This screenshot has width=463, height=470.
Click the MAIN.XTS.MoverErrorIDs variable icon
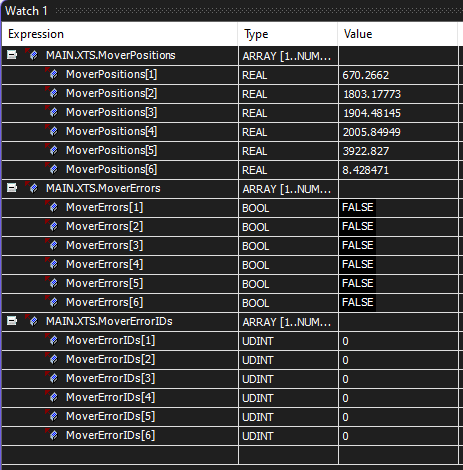pyautogui.click(x=32, y=321)
